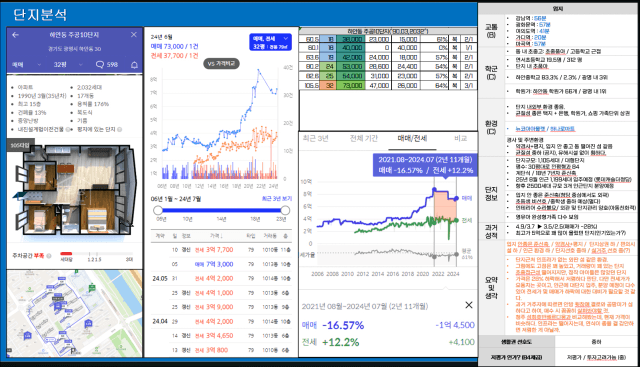Screen dimensions: 640x367
Task: Select the 전세 3억 7,700 transaction row
Action: click(x=221, y=249)
